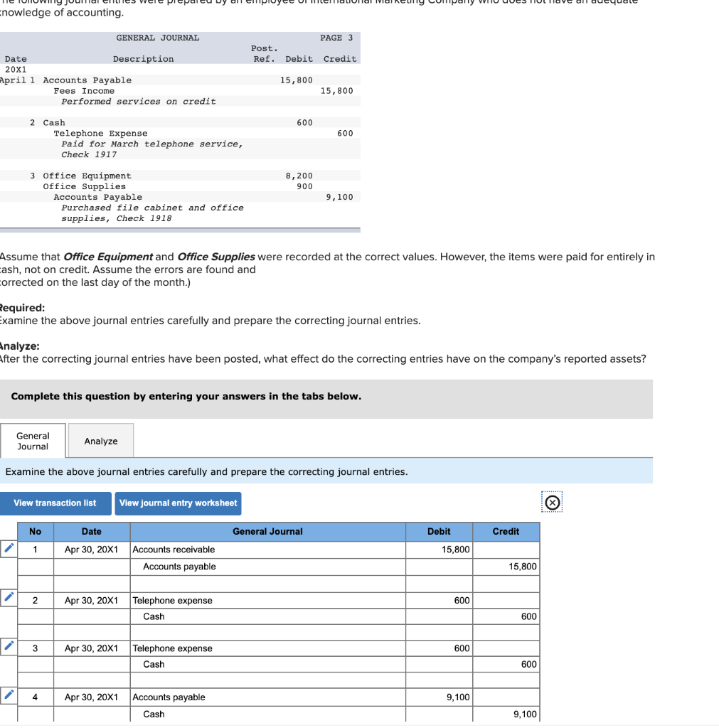The width and height of the screenshot is (719, 728).
Task: Select Accounts payable debit line in entry 4
Action: pyautogui.click(x=267, y=697)
